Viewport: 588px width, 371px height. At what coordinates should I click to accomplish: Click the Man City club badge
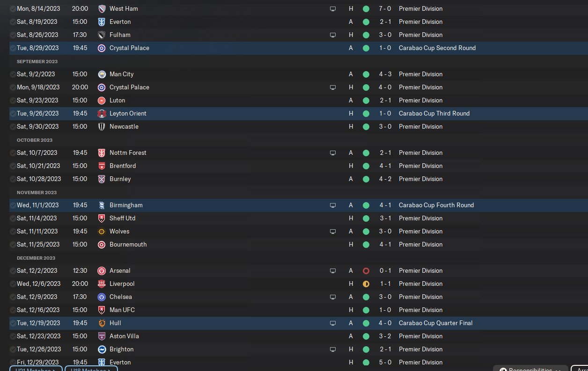tap(102, 74)
